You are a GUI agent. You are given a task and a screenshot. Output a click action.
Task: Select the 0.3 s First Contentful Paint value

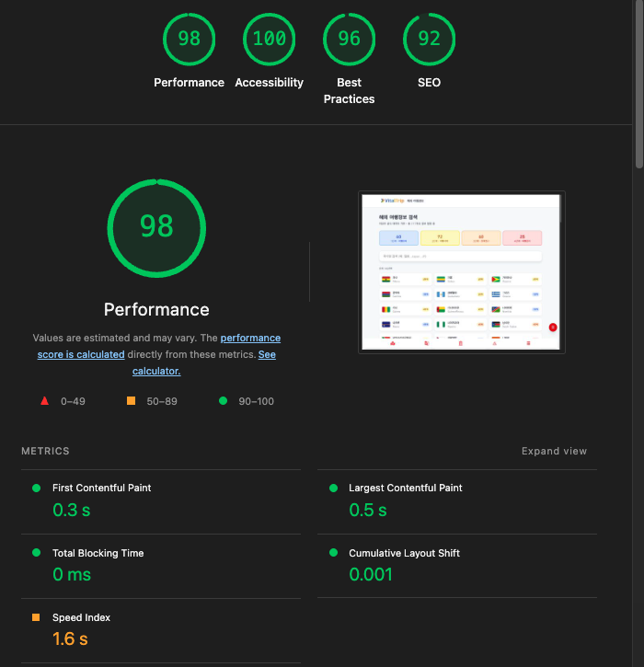click(72, 510)
